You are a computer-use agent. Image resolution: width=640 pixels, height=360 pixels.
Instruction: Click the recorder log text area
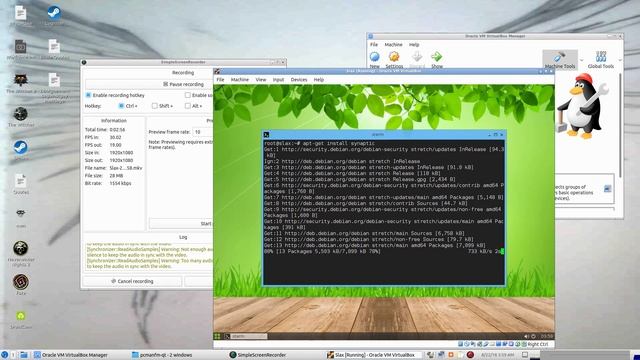149,256
